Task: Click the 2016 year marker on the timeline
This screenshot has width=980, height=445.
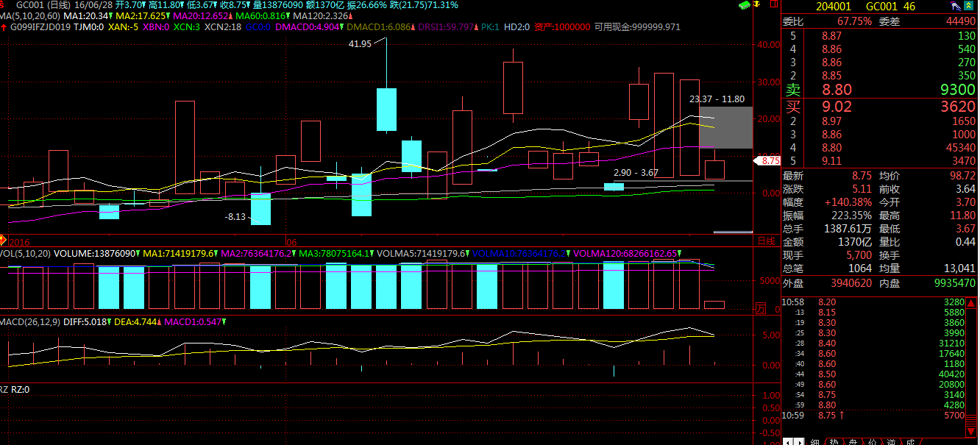Action: pos(20,241)
